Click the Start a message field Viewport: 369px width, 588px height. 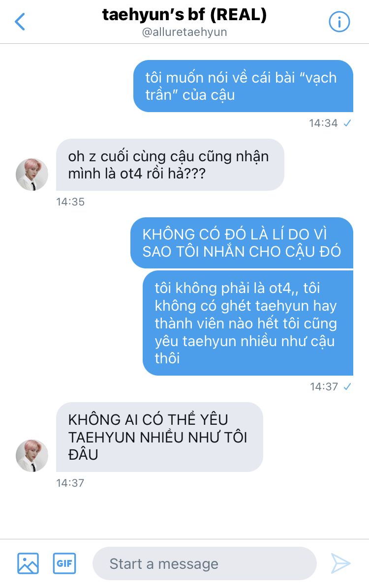205,563
